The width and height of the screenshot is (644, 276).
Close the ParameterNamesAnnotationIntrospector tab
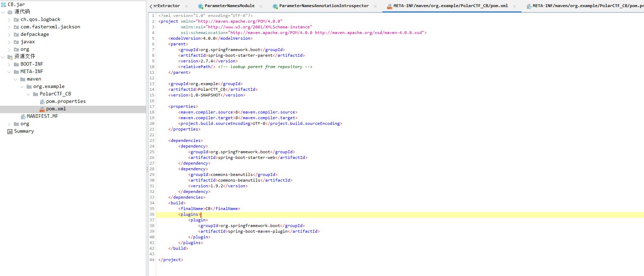coord(375,6)
